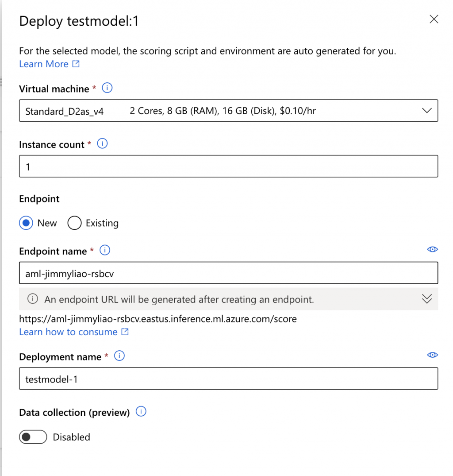The image size is (453, 476).
Task: Open the Learn how to consume link
Action: pyautogui.click(x=69, y=332)
